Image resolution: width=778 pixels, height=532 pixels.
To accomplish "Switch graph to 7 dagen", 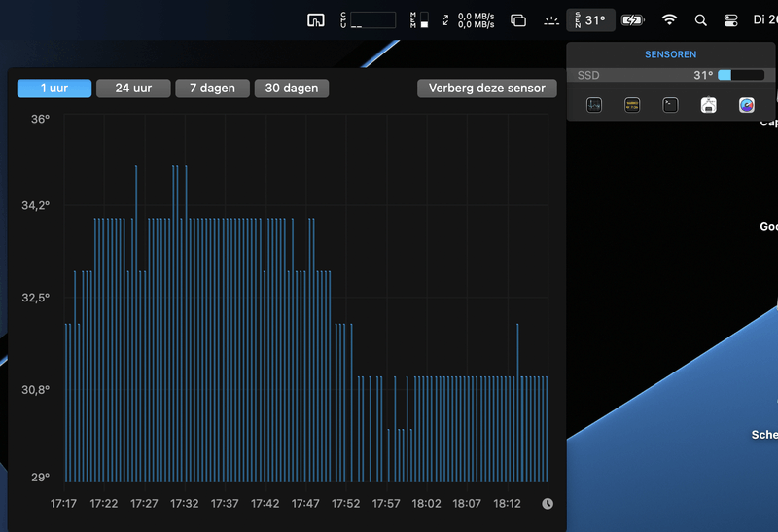I will coord(212,89).
